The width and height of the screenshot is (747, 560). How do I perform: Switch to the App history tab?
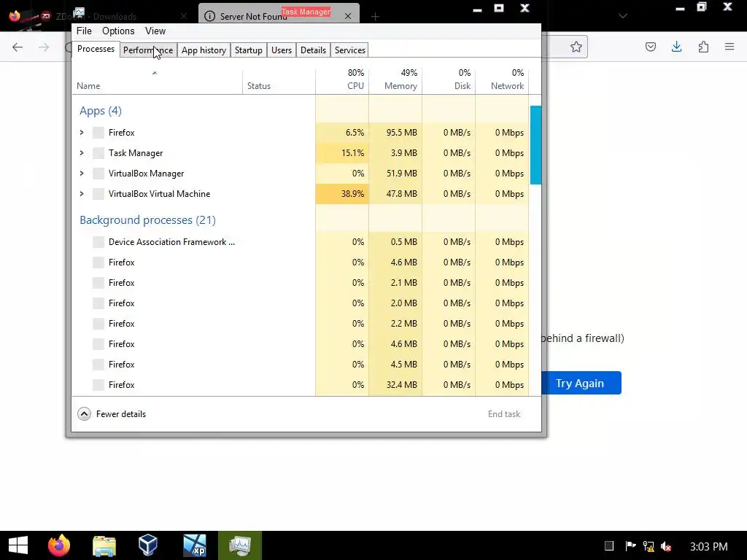[x=204, y=50]
